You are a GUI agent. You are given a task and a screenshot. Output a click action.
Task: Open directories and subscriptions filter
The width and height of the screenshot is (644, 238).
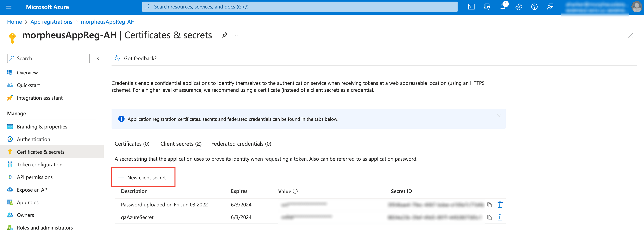click(487, 7)
